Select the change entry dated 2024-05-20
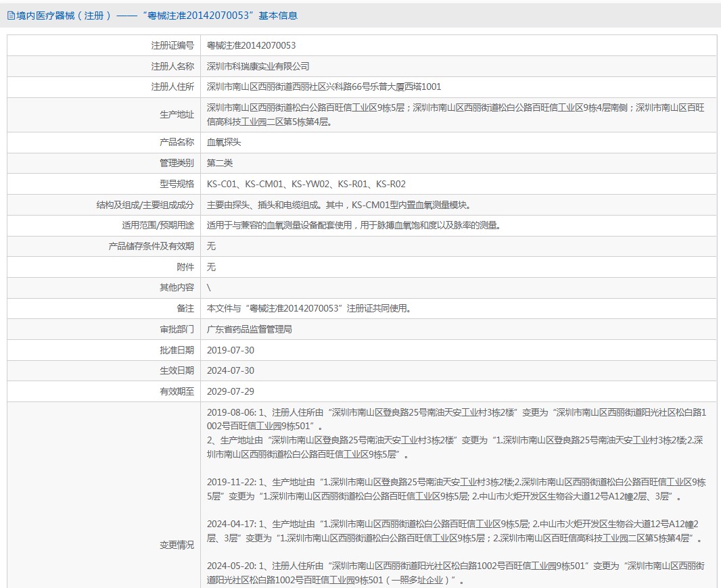Image resolution: width=721 pixels, height=588 pixels. click(455, 573)
